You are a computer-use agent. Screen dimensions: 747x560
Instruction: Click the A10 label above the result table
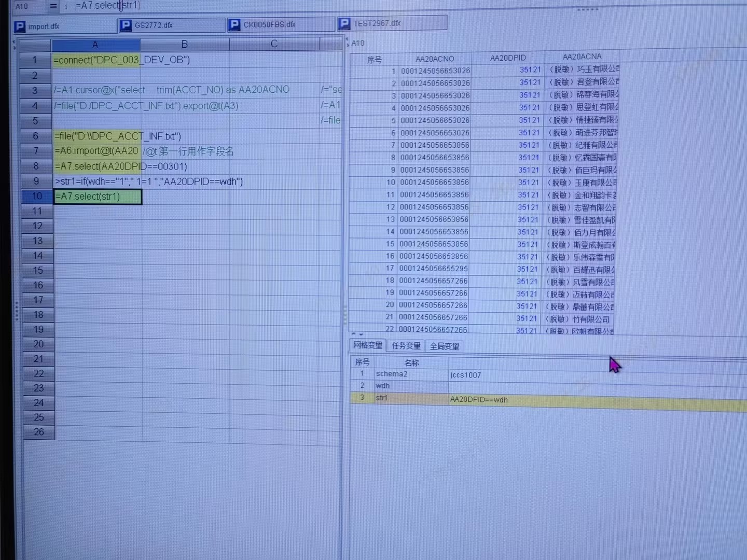coord(358,43)
